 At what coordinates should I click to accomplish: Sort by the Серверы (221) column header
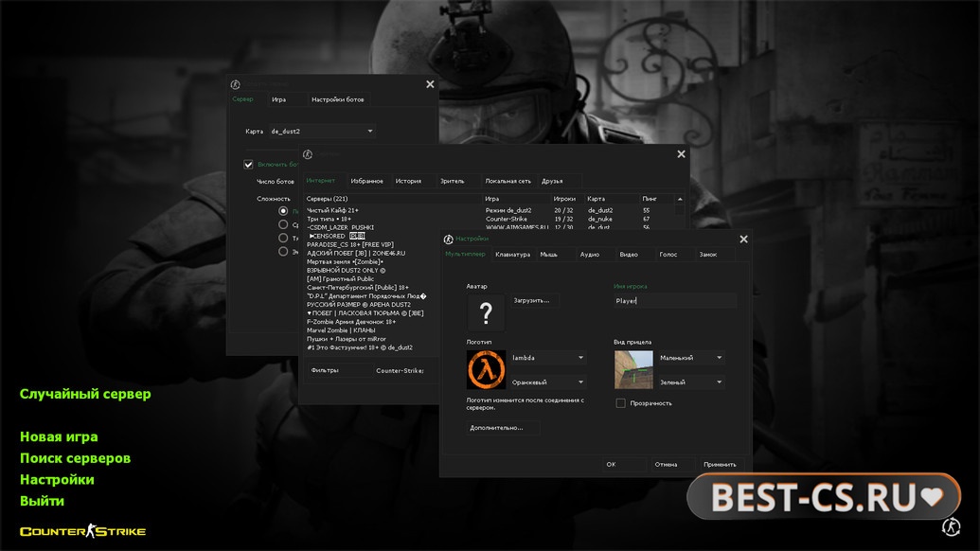pos(393,199)
